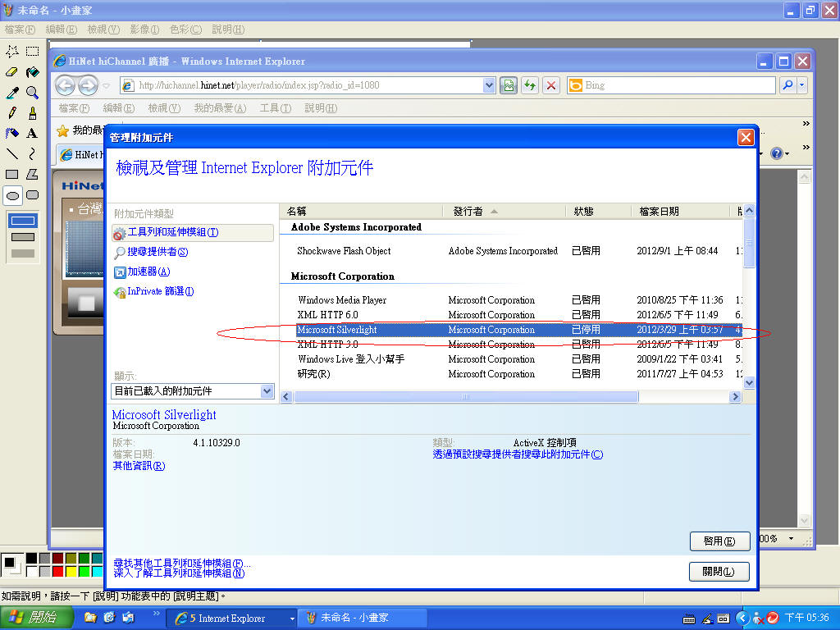The width and height of the screenshot is (840, 630).
Task: Open the 其他資訊(R) link
Action: (139, 466)
